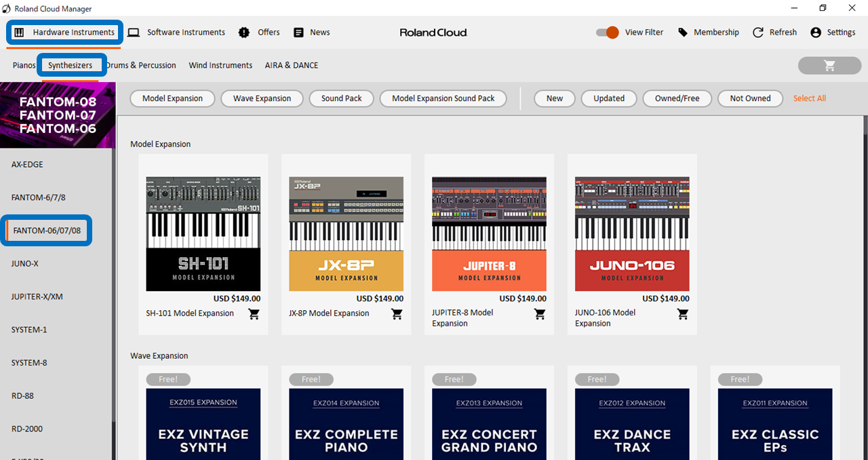This screenshot has height=460, width=868.
Task: Click the Refresh icon
Action: [x=757, y=33]
